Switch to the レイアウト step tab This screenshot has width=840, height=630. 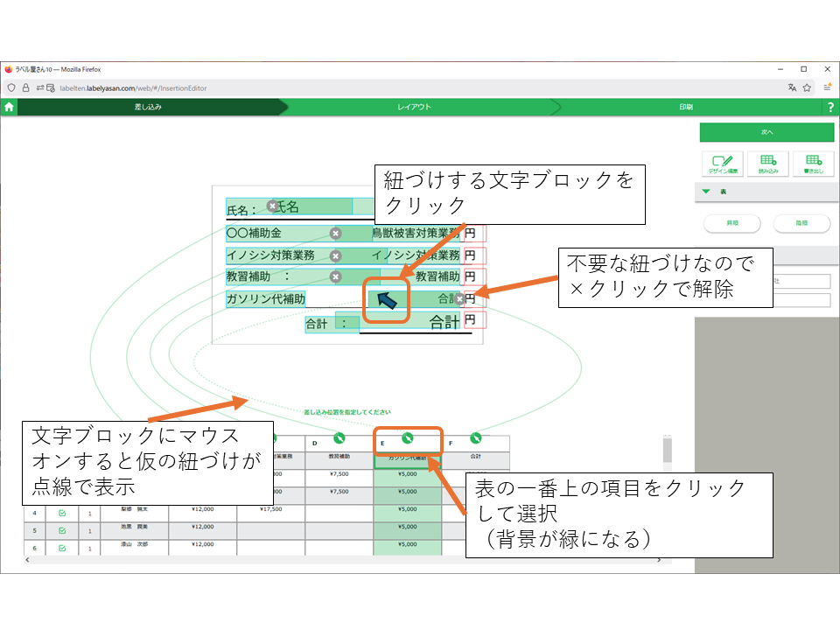[x=414, y=107]
